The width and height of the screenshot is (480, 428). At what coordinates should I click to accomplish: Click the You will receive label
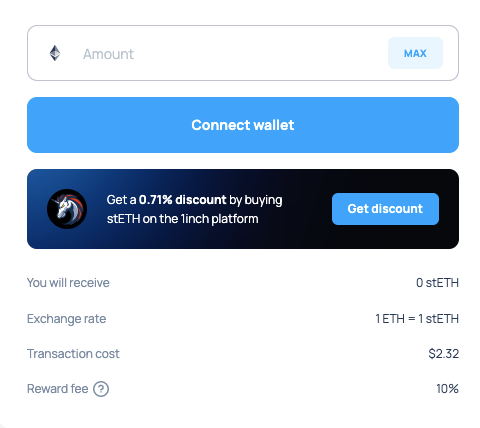[68, 283]
